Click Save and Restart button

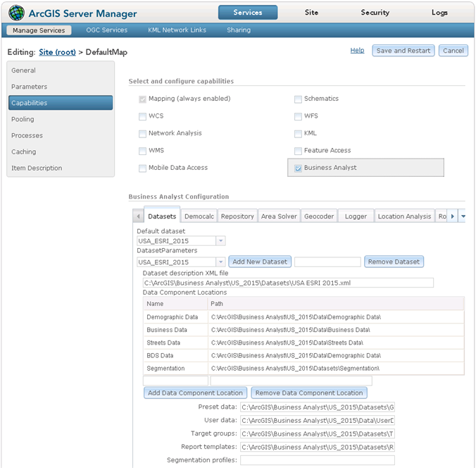click(403, 51)
